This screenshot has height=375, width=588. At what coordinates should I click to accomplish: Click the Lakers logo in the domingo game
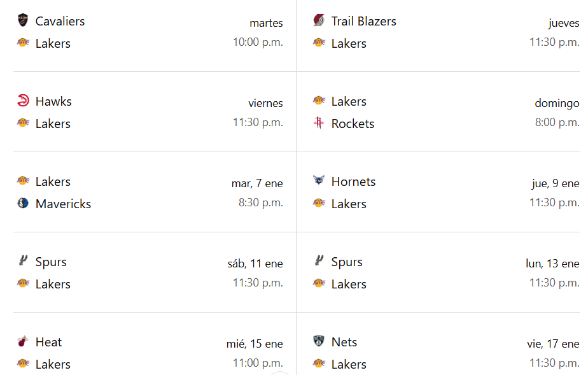coord(319,101)
